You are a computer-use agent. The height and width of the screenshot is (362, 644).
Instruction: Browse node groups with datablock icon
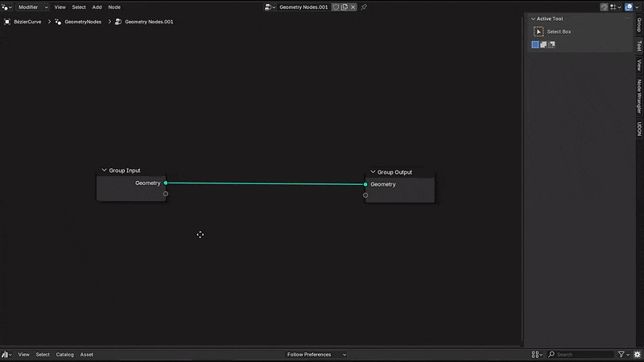coord(270,7)
